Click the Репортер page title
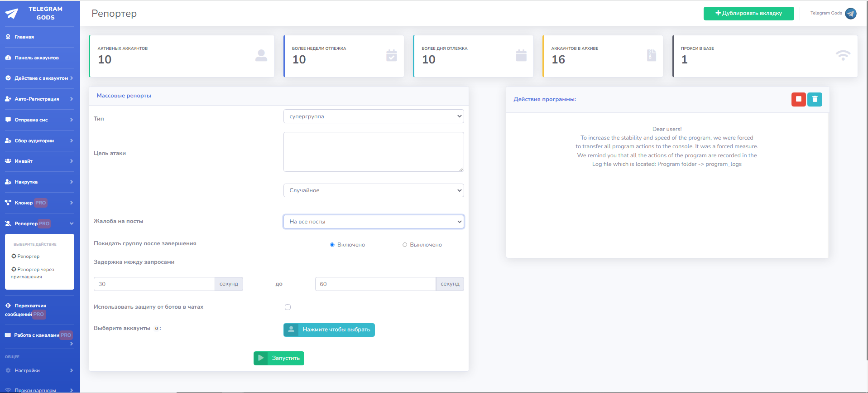The image size is (868, 393). pos(114,14)
